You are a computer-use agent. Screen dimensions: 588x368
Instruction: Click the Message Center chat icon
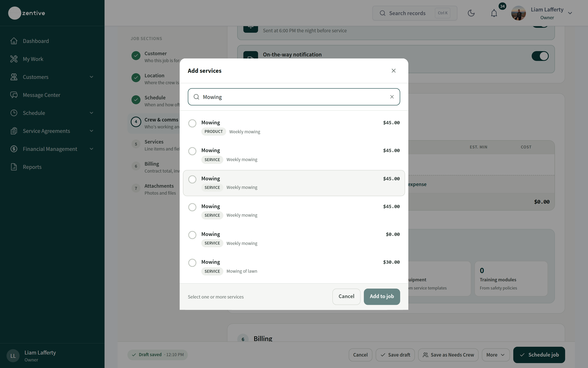point(14,95)
